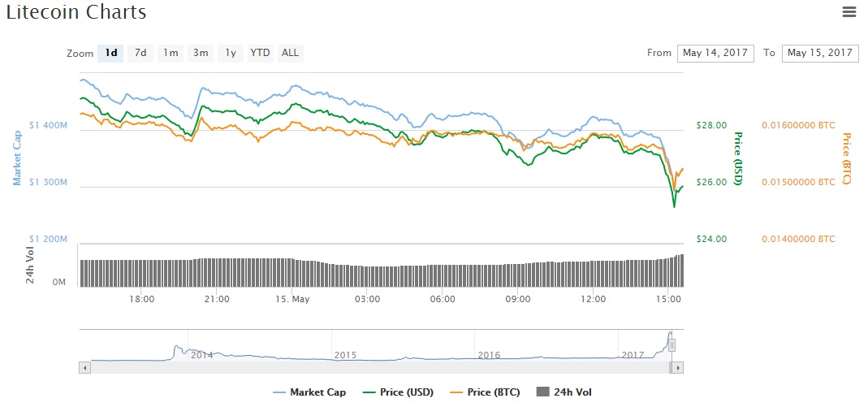This screenshot has height=407, width=868.
Task: Click the 21:00 time axis label
Action: (x=217, y=299)
